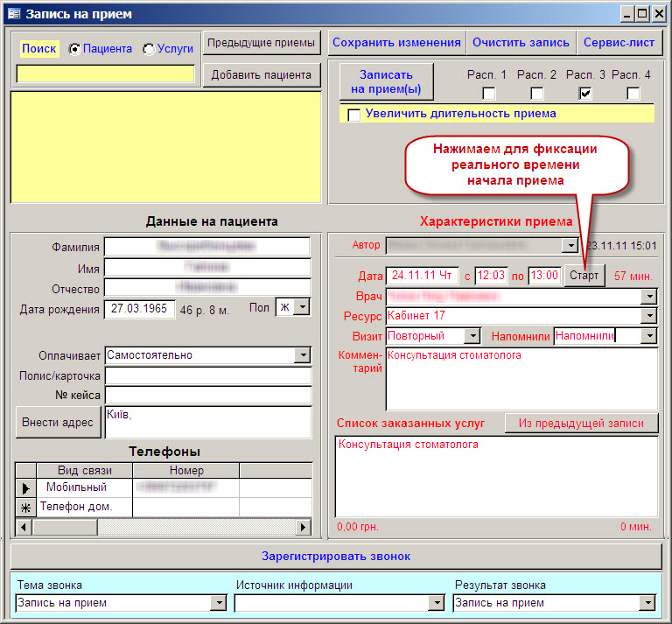Screen dimensions: 672x624
Task: Select Пациента search radio button
Action: (x=74, y=49)
